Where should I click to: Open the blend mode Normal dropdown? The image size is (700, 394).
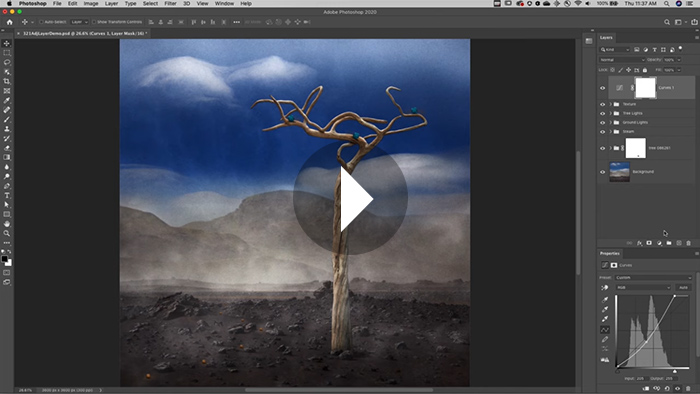pyautogui.click(x=621, y=60)
